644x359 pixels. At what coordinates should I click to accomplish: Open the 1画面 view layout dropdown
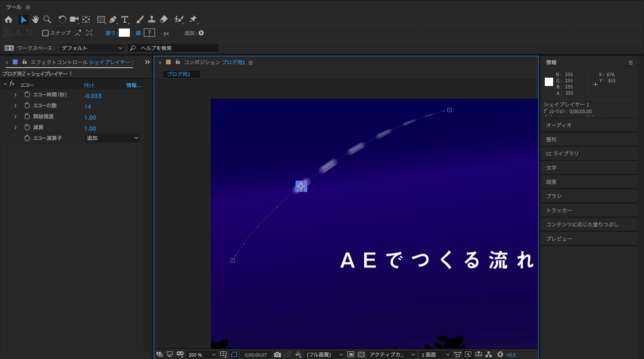435,355
